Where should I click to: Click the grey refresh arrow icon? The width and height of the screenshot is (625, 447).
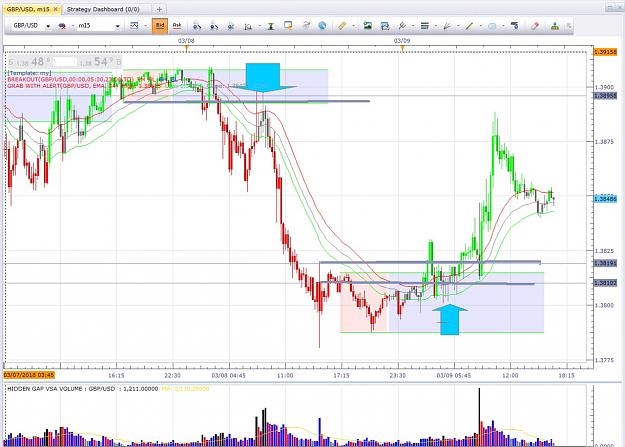click(x=306, y=26)
